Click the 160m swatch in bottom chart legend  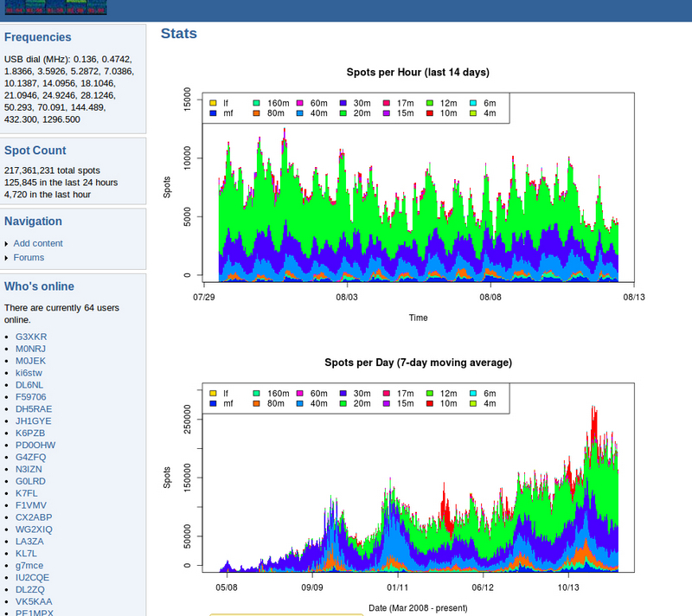point(256,394)
